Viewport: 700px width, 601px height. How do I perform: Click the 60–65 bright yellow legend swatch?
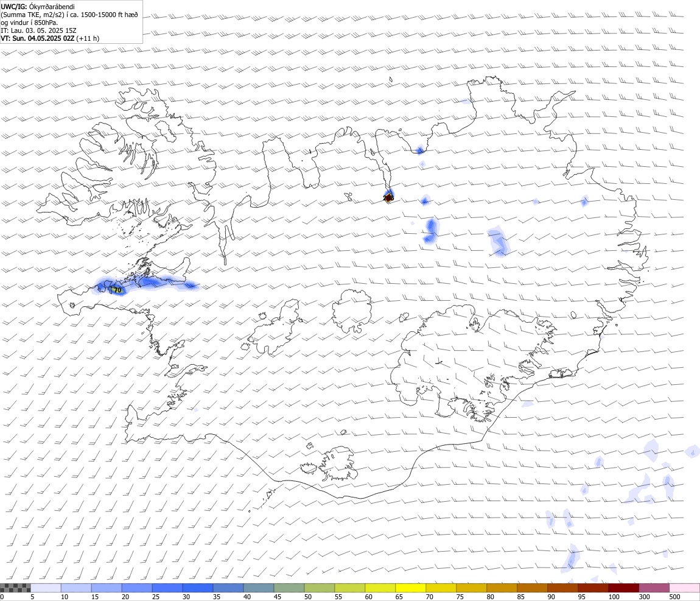[x=380, y=588]
